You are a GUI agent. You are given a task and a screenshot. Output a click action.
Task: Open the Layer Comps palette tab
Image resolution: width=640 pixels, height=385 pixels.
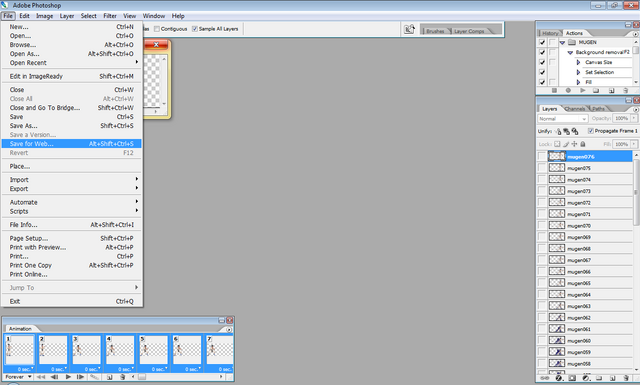click(x=469, y=31)
